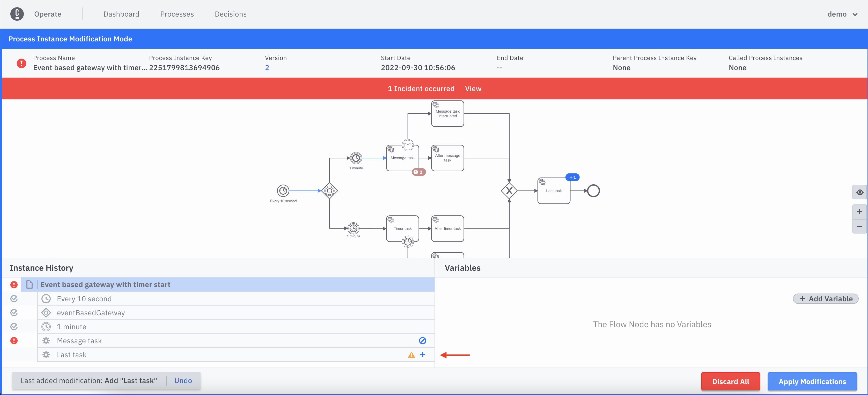The image size is (868, 395).
Task: Click the reset diagram viewport icon
Action: 859,192
